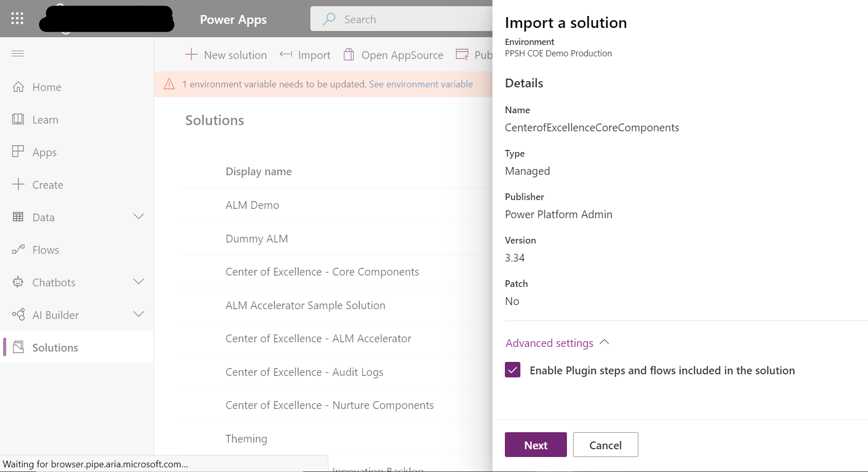Select the Create plus icon
868x472 pixels.
pos(18,184)
